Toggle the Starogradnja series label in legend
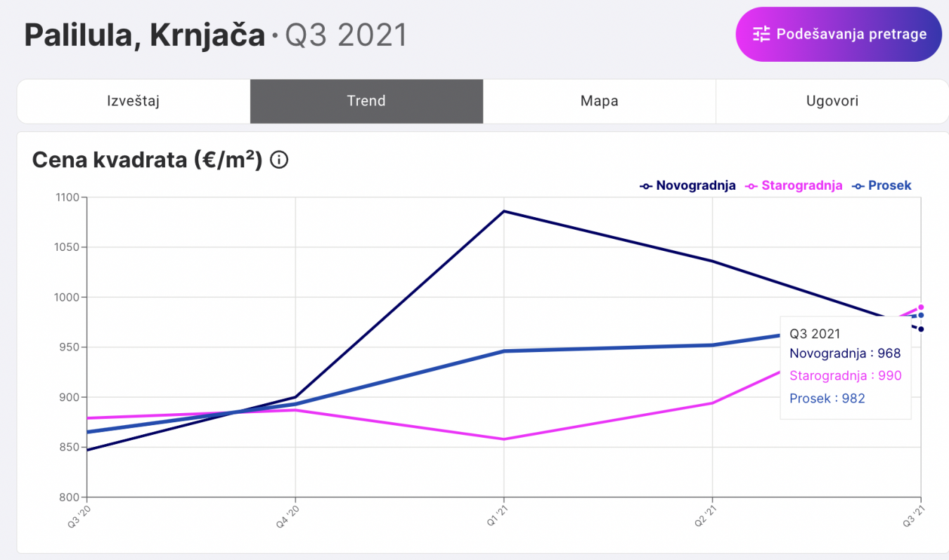This screenshot has width=949, height=560. click(801, 186)
